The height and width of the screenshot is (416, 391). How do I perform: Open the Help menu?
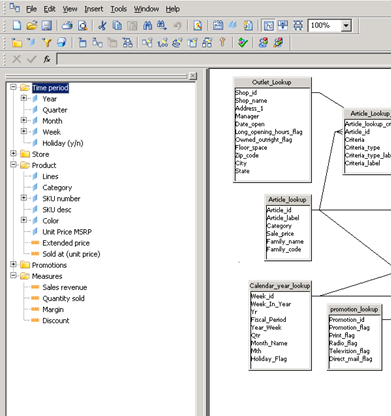coord(173,9)
